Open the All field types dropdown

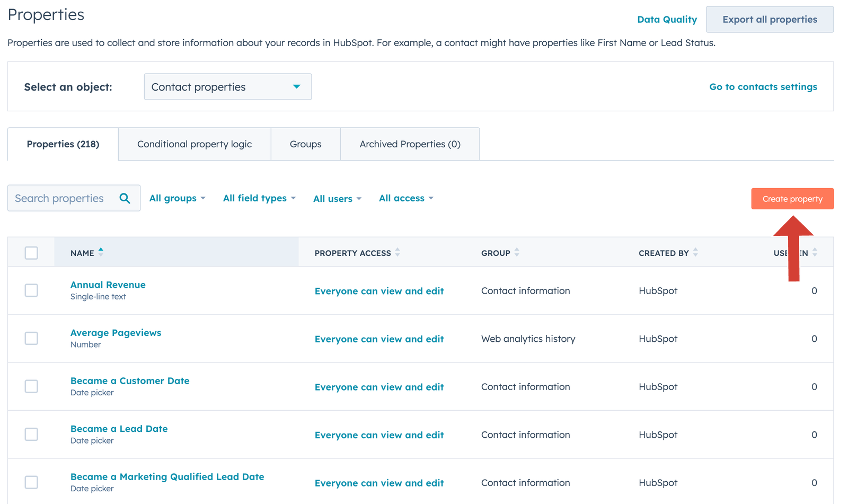[x=259, y=198]
